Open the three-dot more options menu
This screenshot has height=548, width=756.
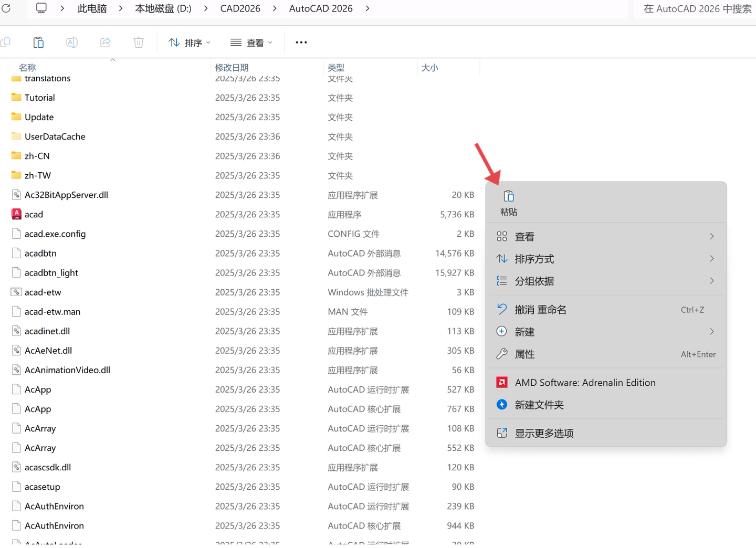[301, 43]
